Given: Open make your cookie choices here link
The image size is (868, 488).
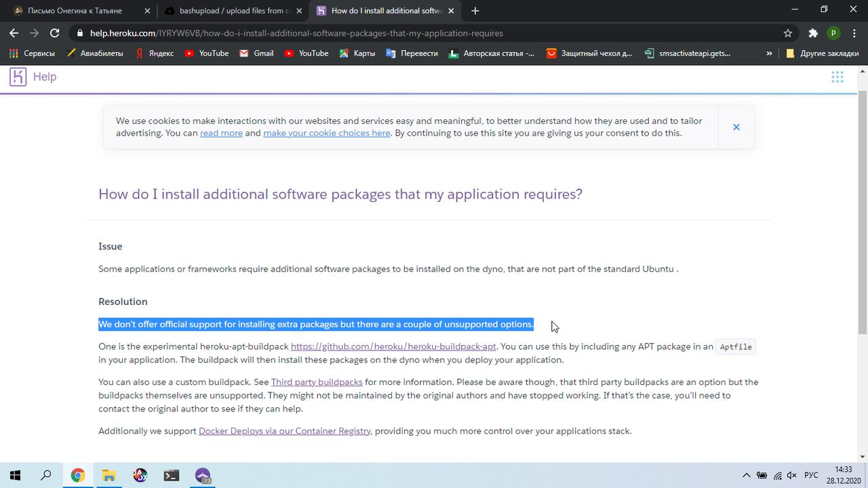Looking at the screenshot, I should pyautogui.click(x=327, y=133).
